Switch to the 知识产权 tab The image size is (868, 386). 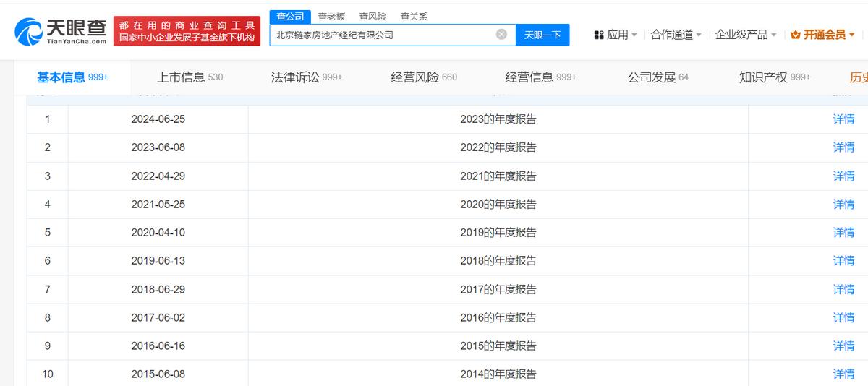775,77
